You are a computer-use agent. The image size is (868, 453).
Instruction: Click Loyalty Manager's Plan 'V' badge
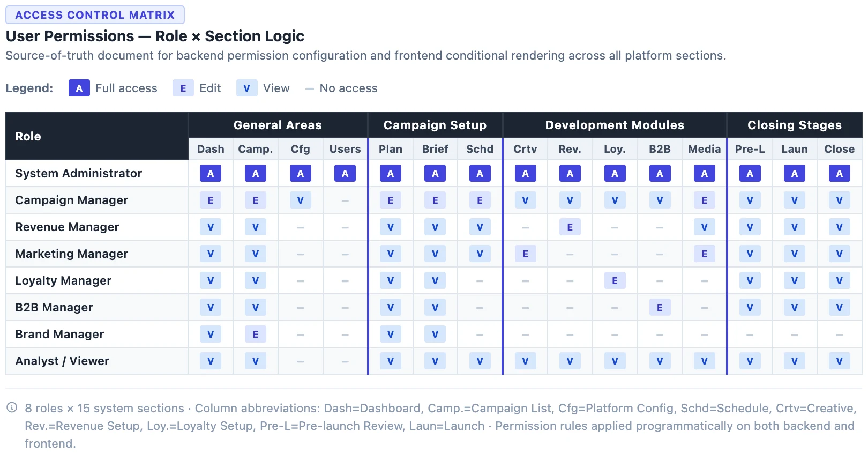pyautogui.click(x=390, y=280)
